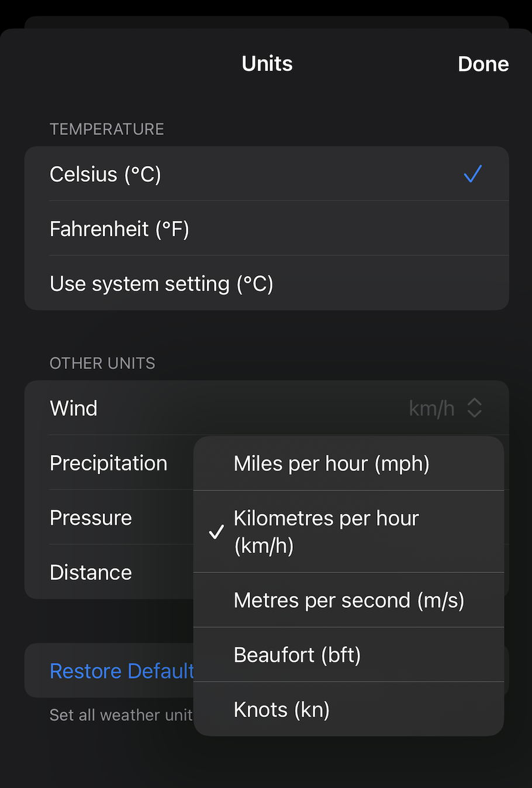Image resolution: width=532 pixels, height=788 pixels.
Task: Choose Use system setting (°C)
Action: [x=161, y=284]
